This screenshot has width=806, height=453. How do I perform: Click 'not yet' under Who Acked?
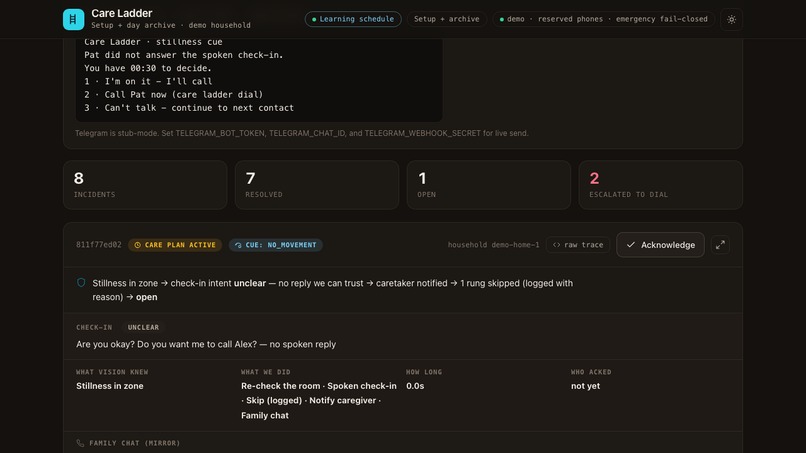pyautogui.click(x=585, y=386)
